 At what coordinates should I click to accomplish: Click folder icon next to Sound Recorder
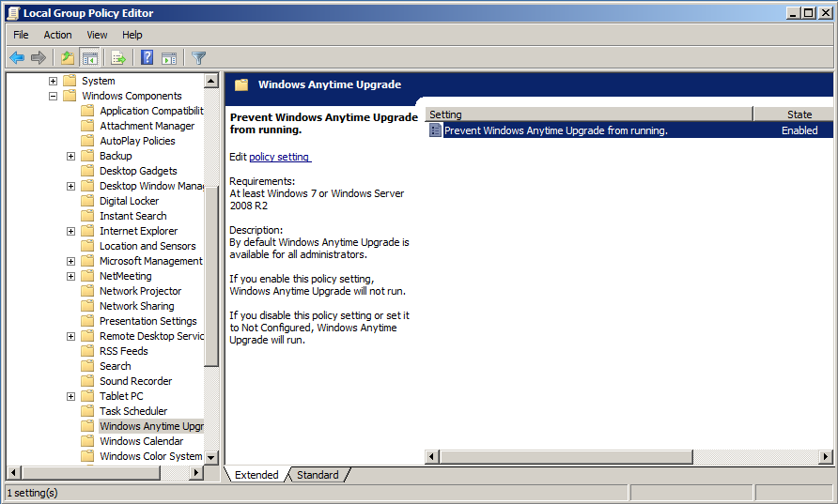point(87,381)
